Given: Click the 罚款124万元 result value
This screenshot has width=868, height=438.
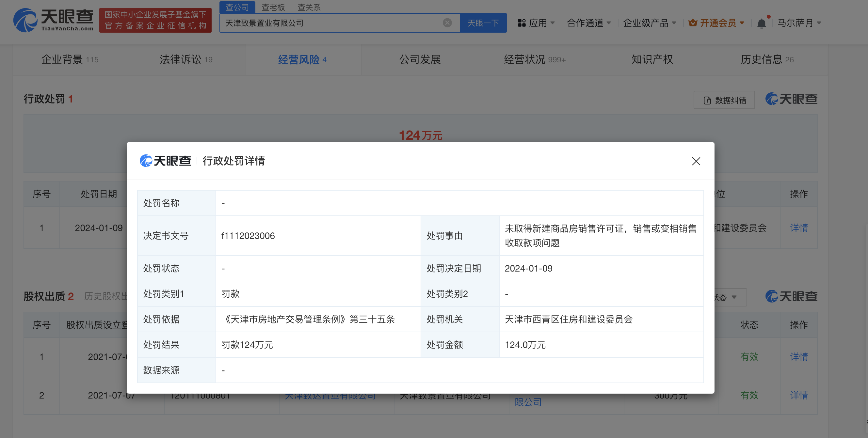Looking at the screenshot, I should coord(247,345).
